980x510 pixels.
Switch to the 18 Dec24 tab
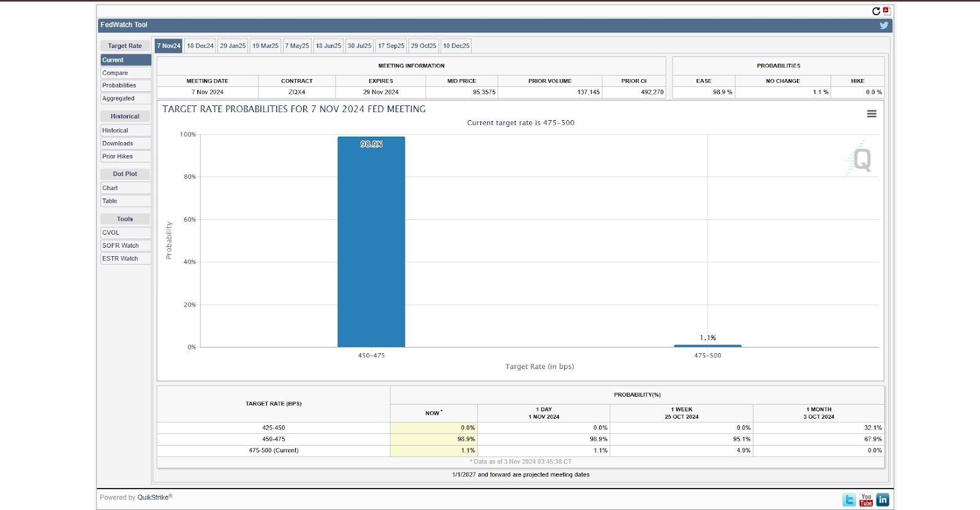[200, 46]
